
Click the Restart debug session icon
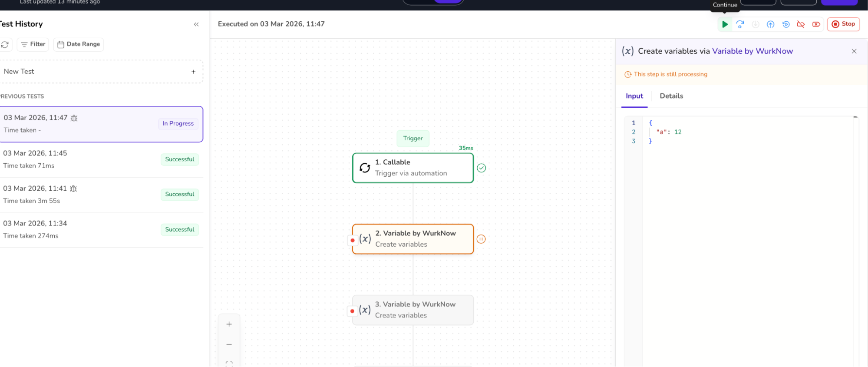click(x=786, y=24)
